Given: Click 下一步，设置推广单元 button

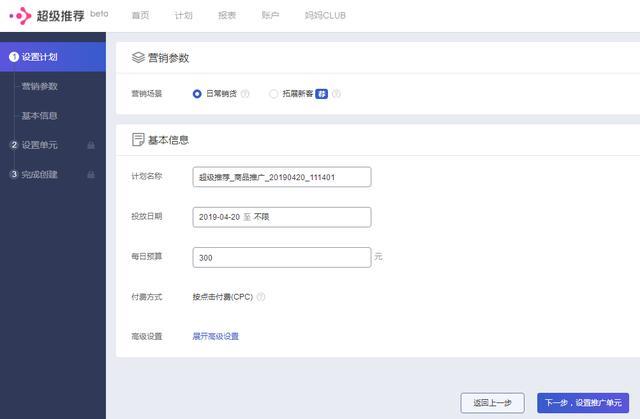Looking at the screenshot, I should point(582,402).
